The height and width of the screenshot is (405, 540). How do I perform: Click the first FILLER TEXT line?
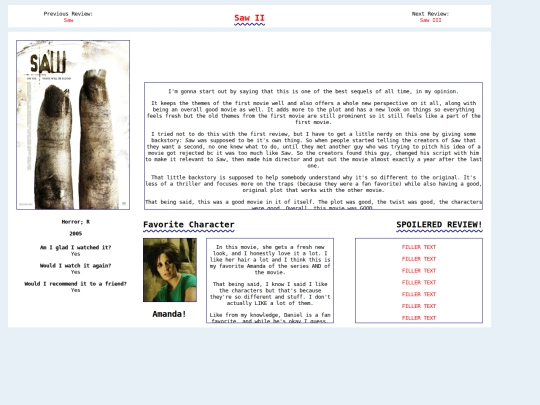(x=419, y=247)
